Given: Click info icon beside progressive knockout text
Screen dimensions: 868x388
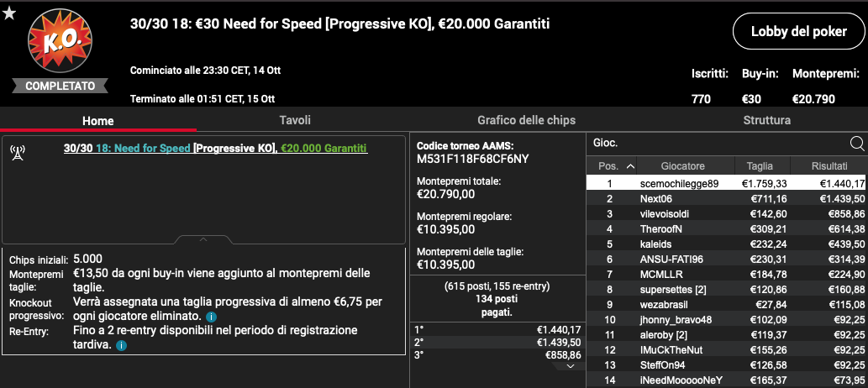Looking at the screenshot, I should [x=211, y=317].
